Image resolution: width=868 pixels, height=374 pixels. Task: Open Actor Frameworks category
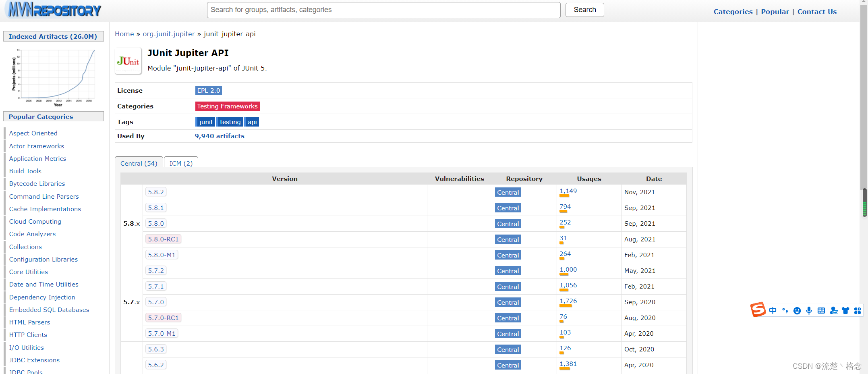(x=37, y=146)
